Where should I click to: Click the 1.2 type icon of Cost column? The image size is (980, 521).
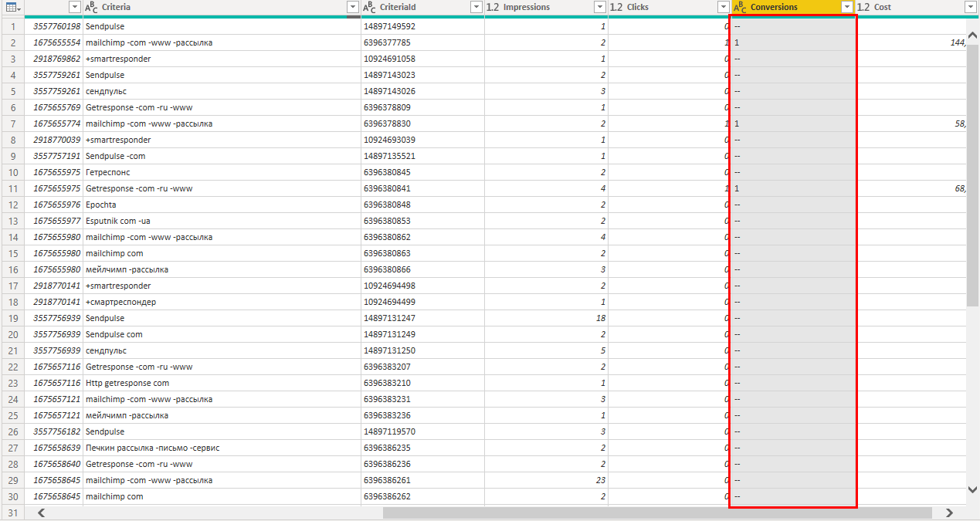point(863,7)
